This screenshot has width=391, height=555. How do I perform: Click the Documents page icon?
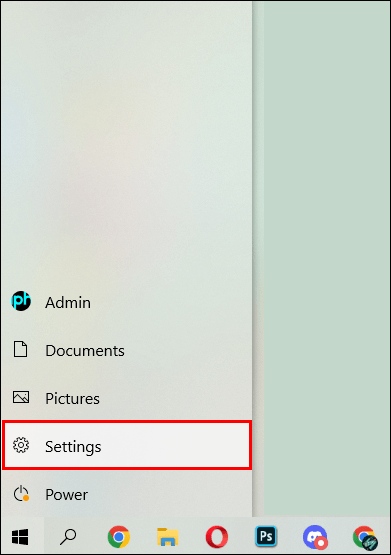[21, 349]
